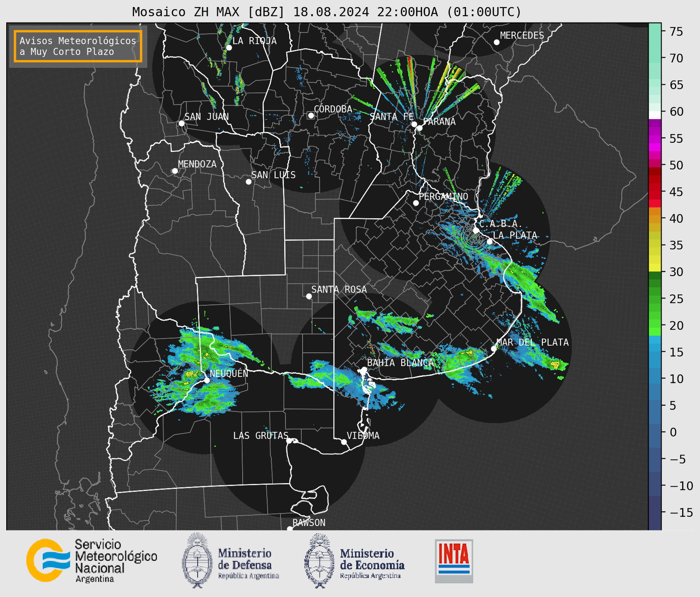Click the Neuquén city marker dot
Screen dimensions: 700x597
(x=207, y=380)
